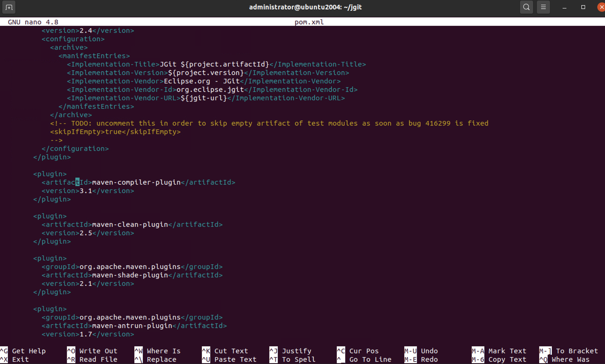Click the closing </archive> tag
This screenshot has height=364, width=605.
pos(71,115)
